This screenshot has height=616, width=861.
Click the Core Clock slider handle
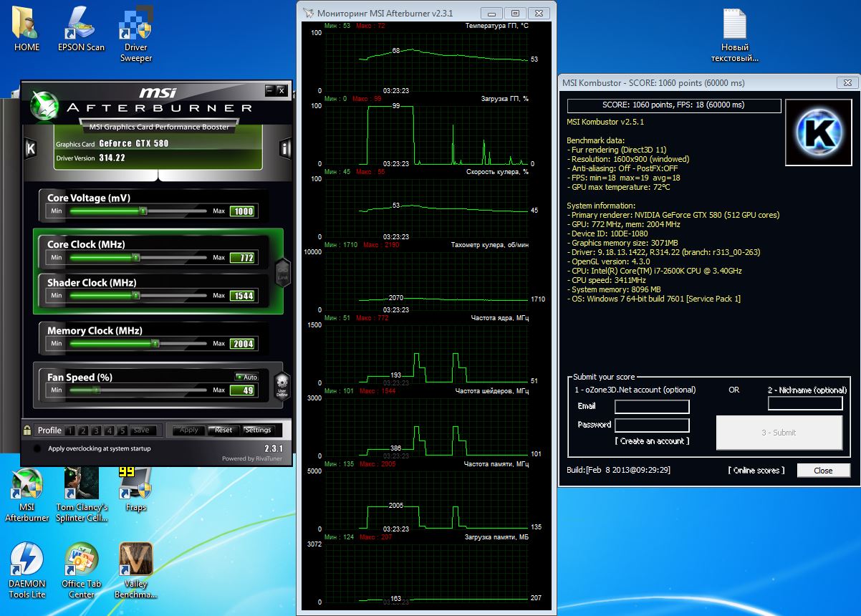[135, 257]
